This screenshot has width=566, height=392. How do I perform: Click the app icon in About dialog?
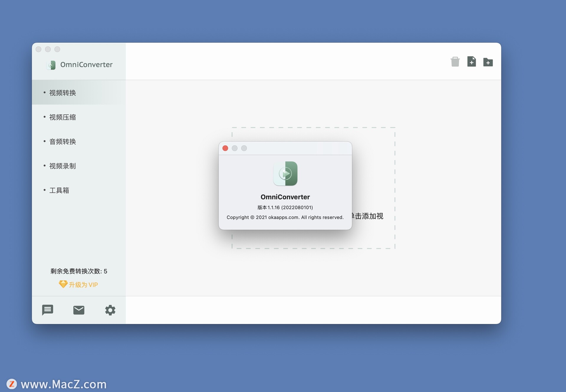285,173
